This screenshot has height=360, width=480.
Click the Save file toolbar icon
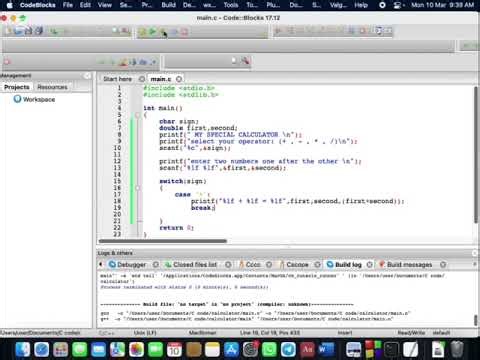(29, 31)
